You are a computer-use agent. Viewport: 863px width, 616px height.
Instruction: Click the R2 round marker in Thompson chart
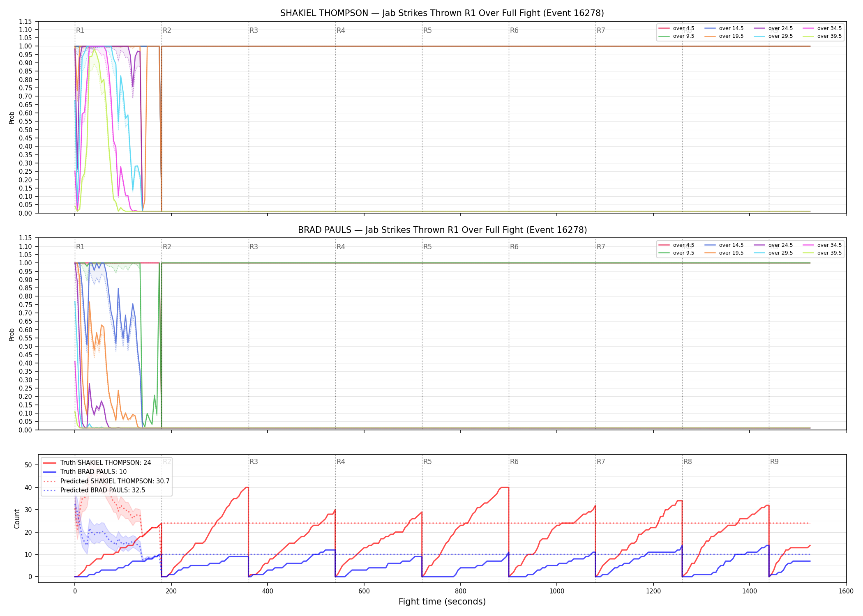[x=167, y=30]
